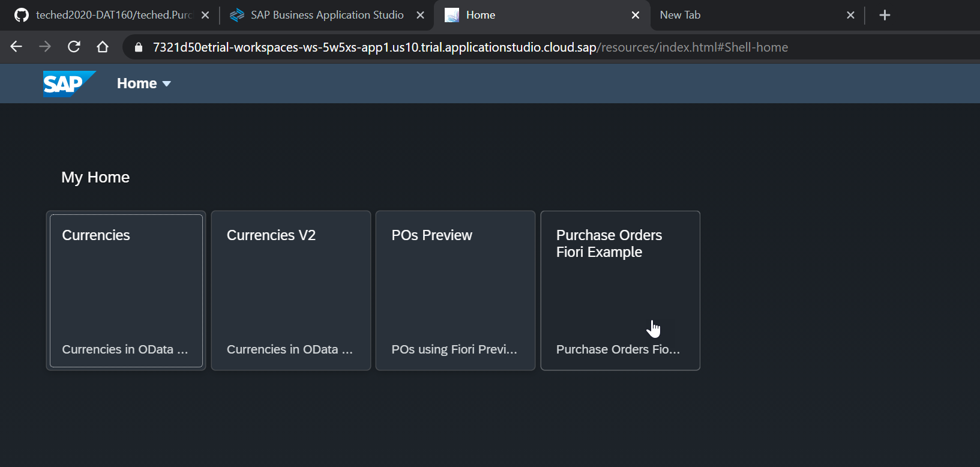Screen dimensions: 980x467
Task: Close the SAP Business Application Studio tab
Action: 420,15
